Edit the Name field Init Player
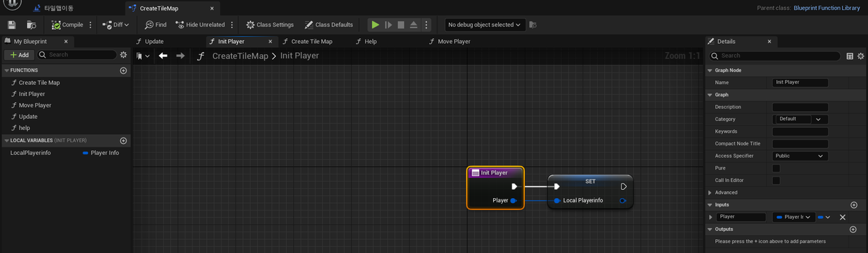Viewport: 868px width, 253px height. 800,82
